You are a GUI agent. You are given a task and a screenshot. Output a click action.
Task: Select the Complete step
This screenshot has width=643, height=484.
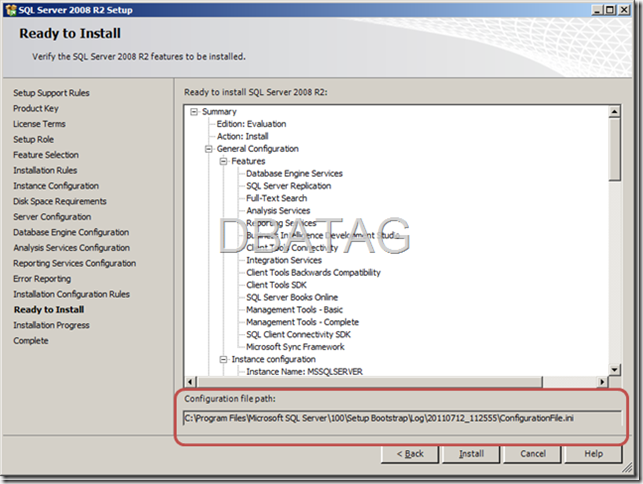[x=31, y=341]
